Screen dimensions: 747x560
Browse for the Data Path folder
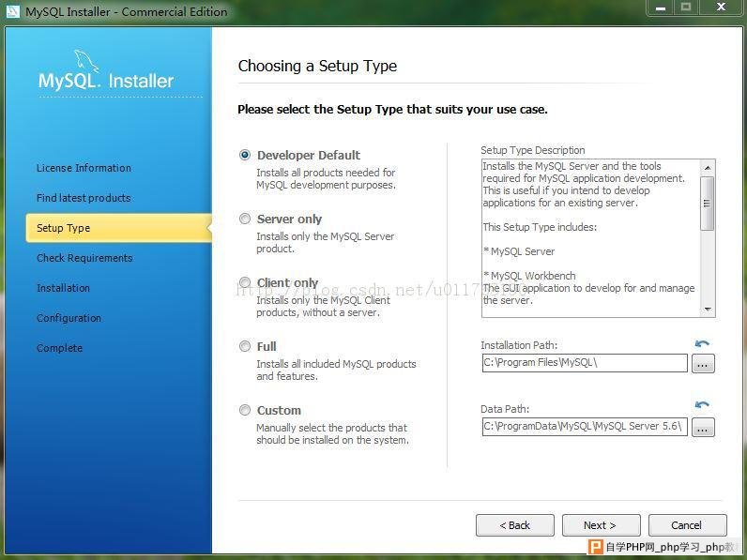[703, 427]
